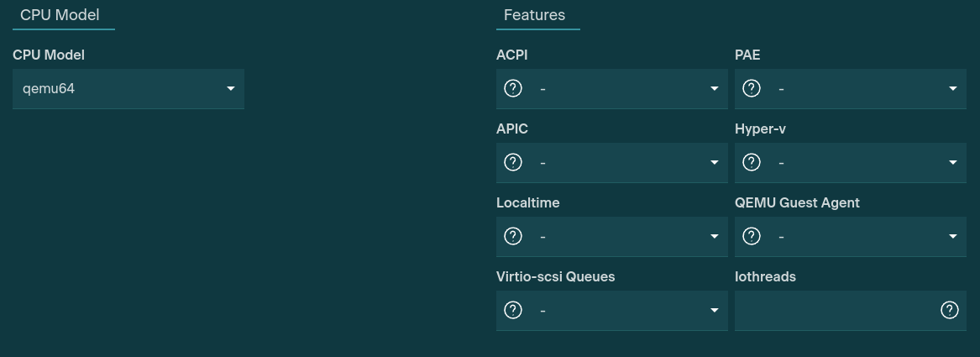Click the QEMU Guest Agent help icon
The height and width of the screenshot is (357, 980).
(x=752, y=236)
